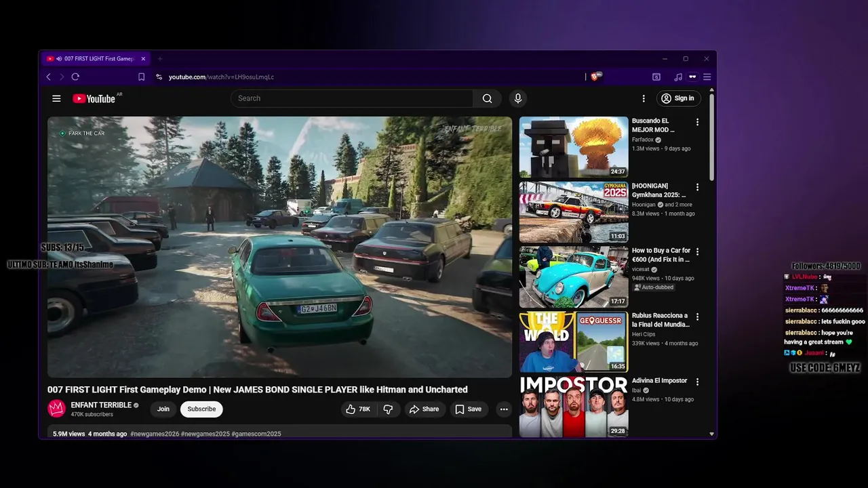The height and width of the screenshot is (488, 868).
Task: Go forward with the browser forward arrow
Action: [x=61, y=77]
